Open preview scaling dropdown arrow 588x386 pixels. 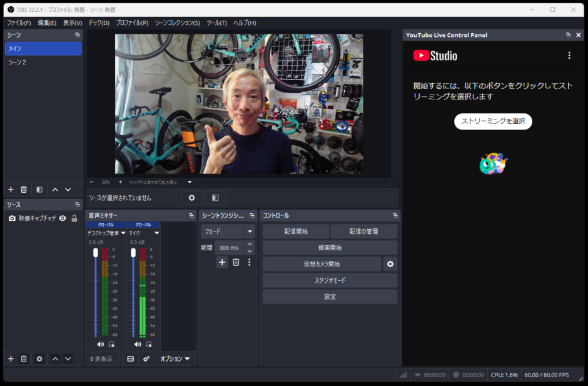[x=190, y=182]
